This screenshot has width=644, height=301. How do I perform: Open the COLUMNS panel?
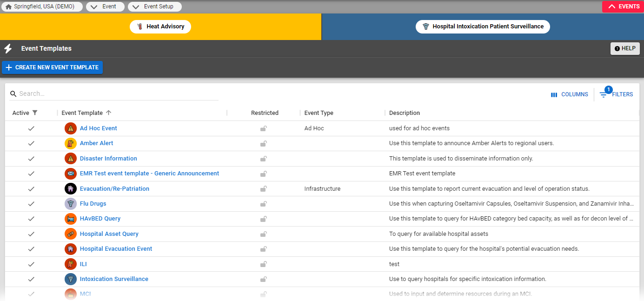[569, 94]
